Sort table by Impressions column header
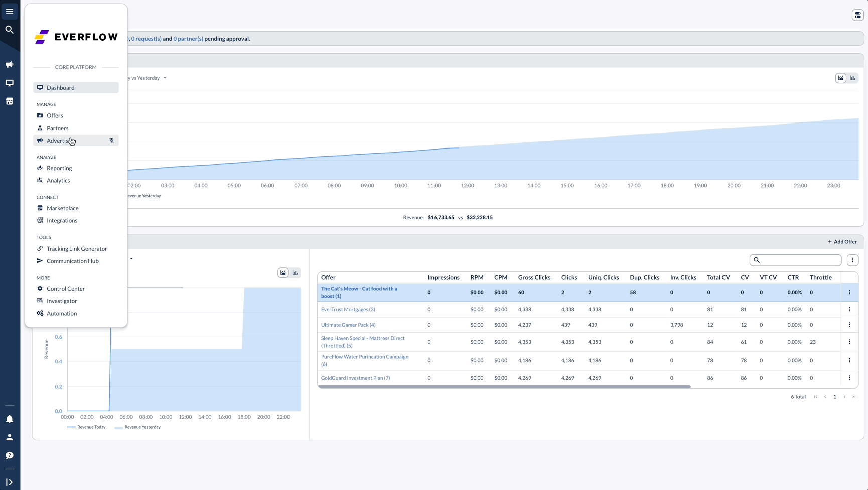This screenshot has width=868, height=490. [x=444, y=278]
